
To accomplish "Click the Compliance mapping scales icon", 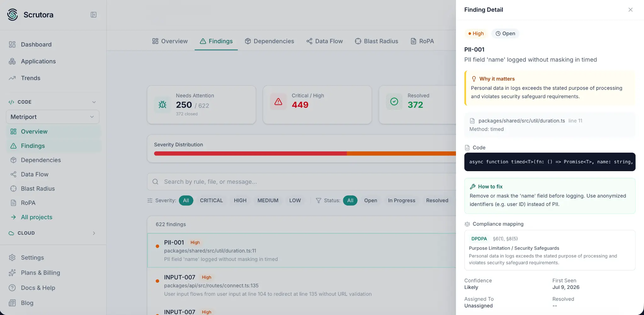I will click(467, 224).
